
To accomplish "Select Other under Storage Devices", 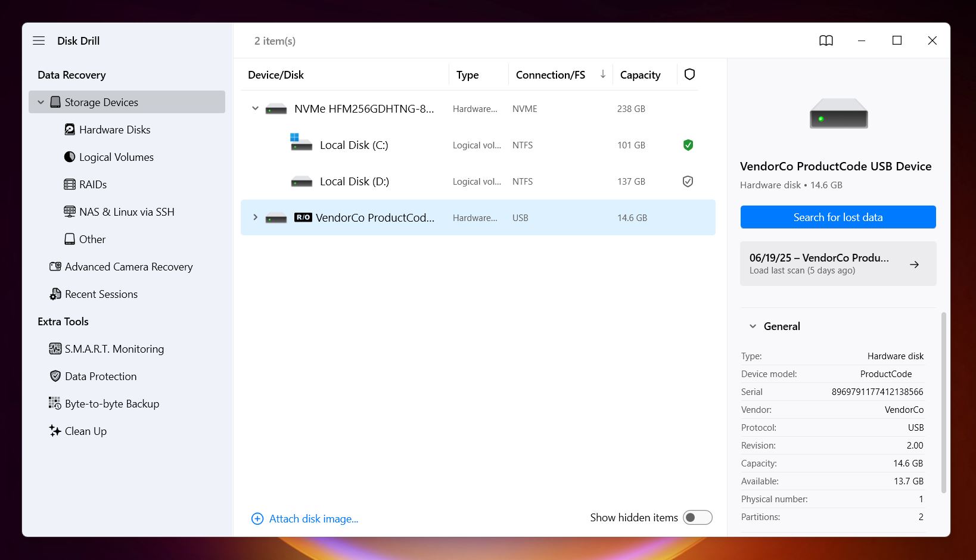I will [92, 239].
